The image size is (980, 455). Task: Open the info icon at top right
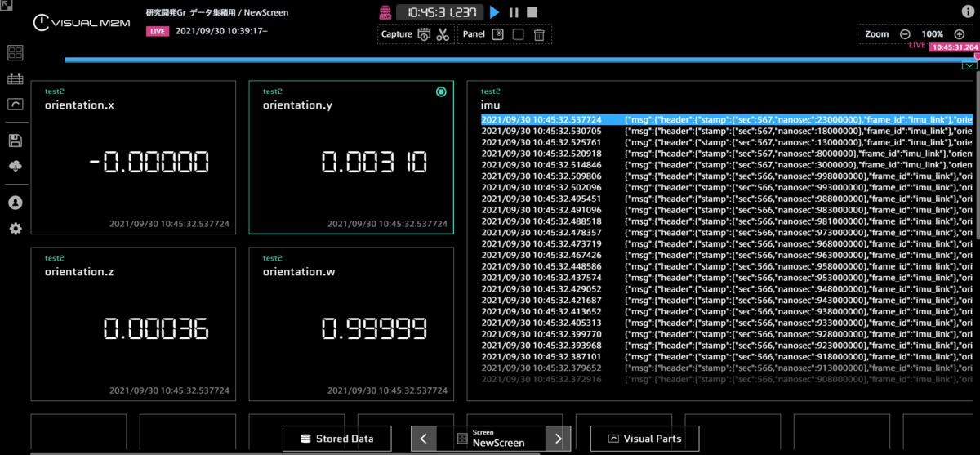pyautogui.click(x=968, y=11)
